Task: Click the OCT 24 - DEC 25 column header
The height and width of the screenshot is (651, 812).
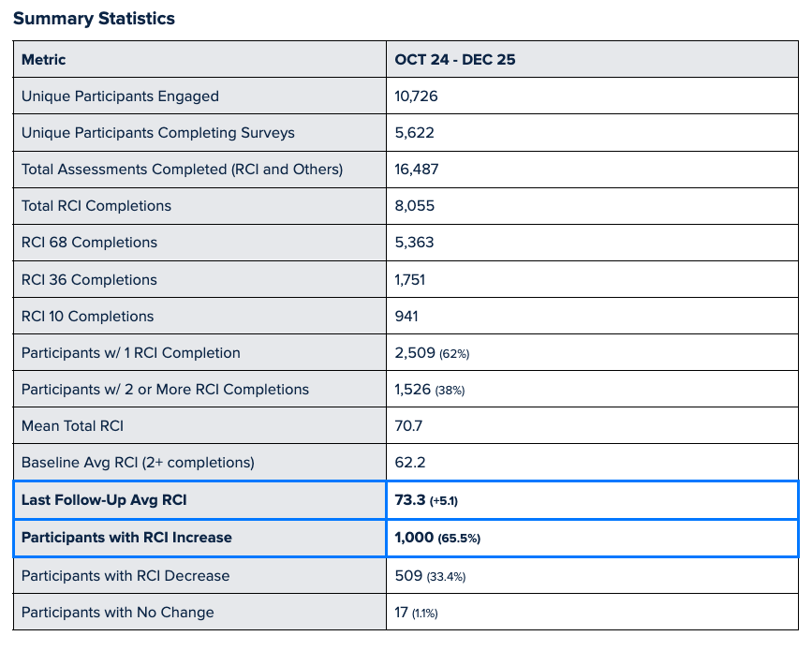Action: pyautogui.click(x=455, y=59)
